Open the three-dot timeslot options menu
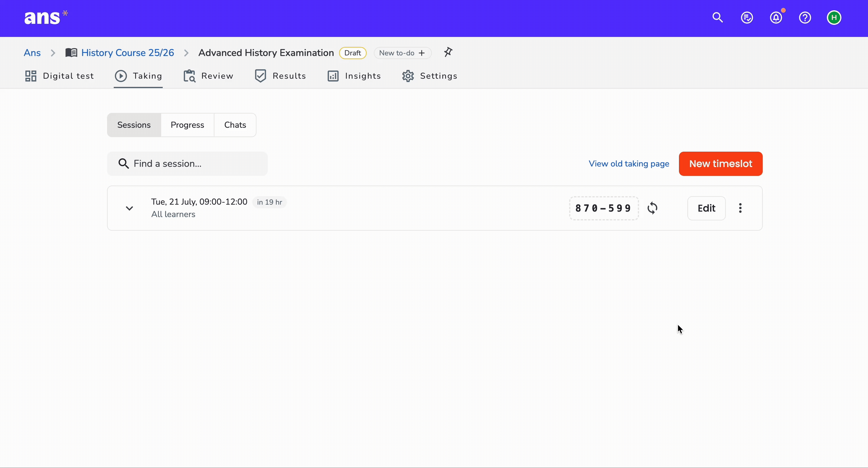Image resolution: width=868 pixels, height=468 pixels. [740, 208]
